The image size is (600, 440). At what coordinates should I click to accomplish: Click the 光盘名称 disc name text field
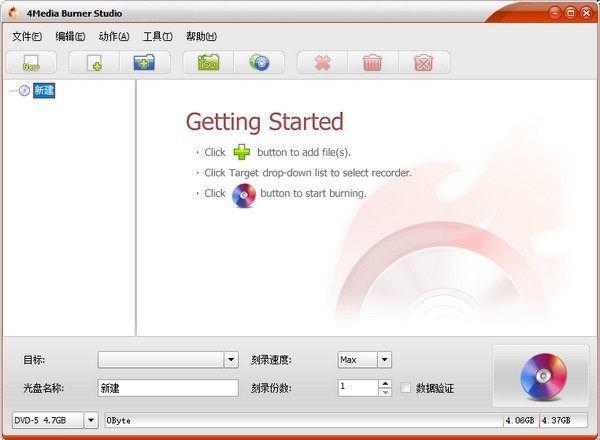(168, 388)
